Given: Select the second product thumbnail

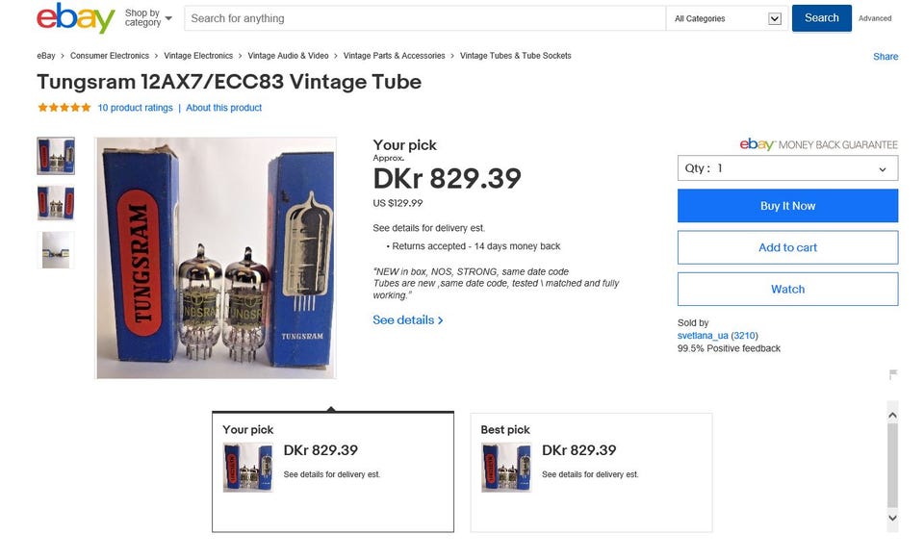Looking at the screenshot, I should [x=56, y=203].
